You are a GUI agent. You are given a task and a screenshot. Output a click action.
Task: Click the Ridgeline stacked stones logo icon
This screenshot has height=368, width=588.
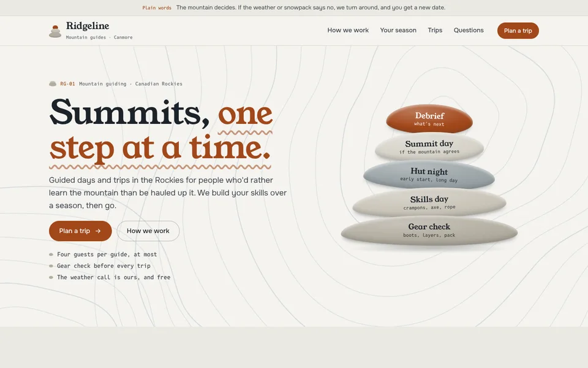point(55,31)
